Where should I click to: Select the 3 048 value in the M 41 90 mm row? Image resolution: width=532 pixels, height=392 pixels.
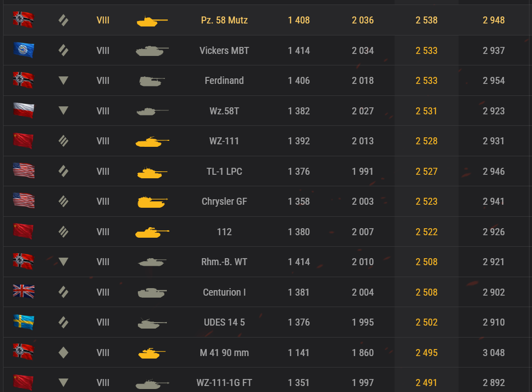[494, 353]
